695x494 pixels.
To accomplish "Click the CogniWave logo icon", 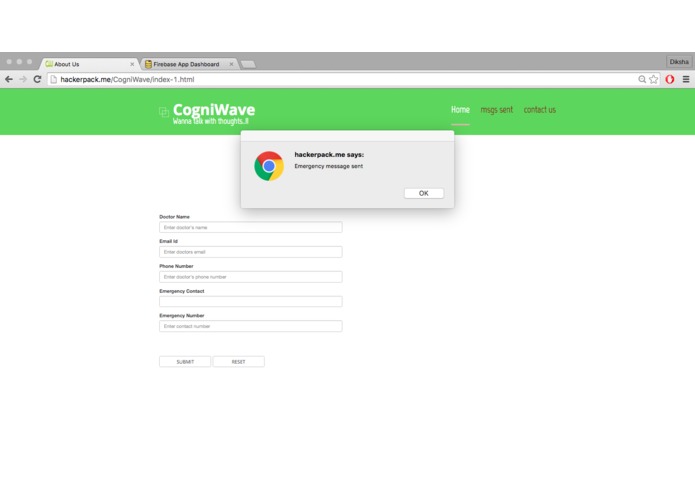I will [x=164, y=112].
